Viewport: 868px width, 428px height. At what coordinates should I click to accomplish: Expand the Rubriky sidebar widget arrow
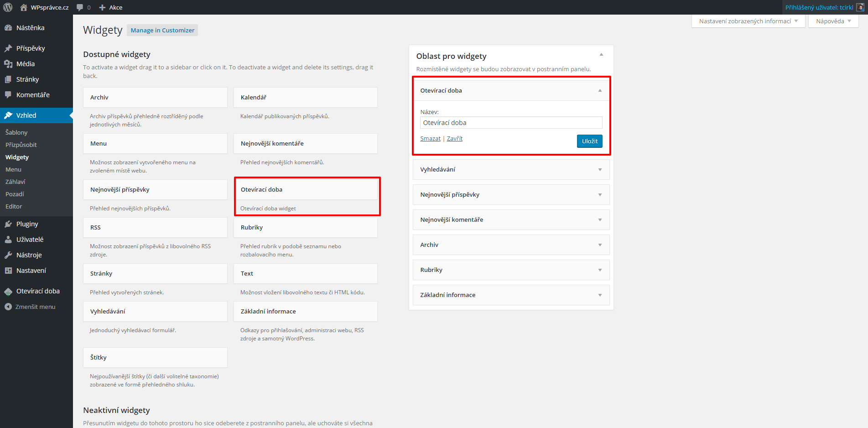[x=600, y=270]
